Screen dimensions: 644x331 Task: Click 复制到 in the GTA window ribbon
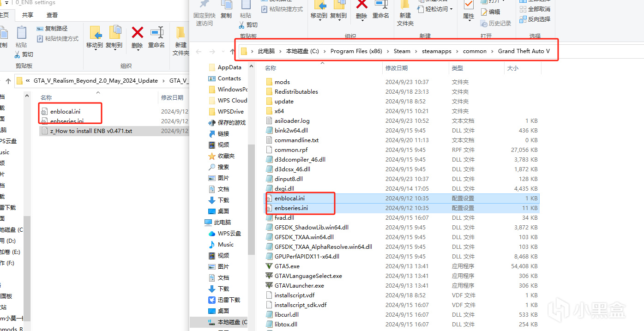(x=338, y=10)
